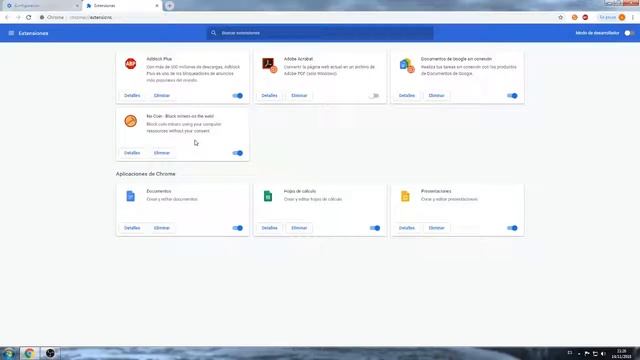The width and height of the screenshot is (640, 360).
Task: Open a new tab with the plus button
Action: [169, 6]
